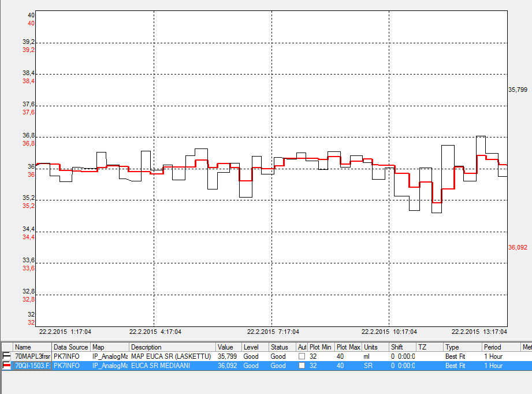
Task: Click Plot Max 40 for 70MAPL3frsr
Action: 340,356
